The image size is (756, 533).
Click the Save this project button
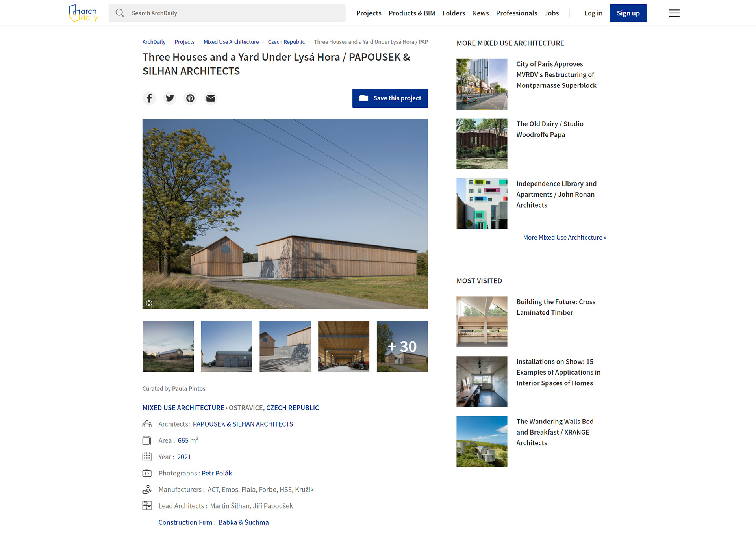(390, 98)
